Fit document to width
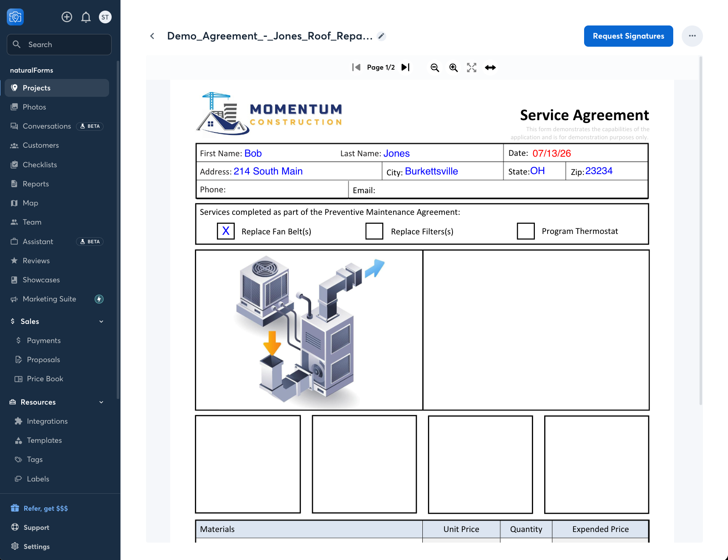The image size is (728, 560). click(490, 68)
